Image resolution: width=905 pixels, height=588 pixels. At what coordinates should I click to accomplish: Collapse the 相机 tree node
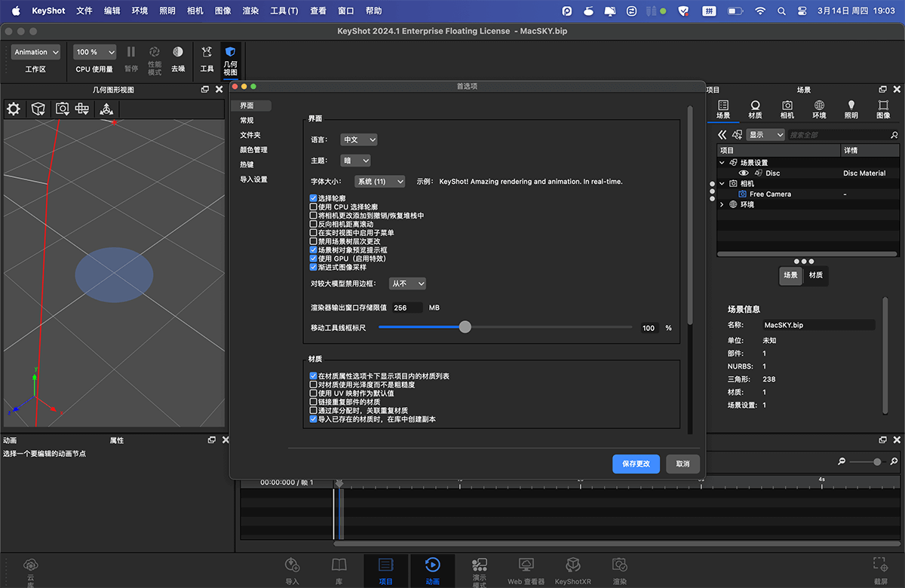tap(722, 184)
